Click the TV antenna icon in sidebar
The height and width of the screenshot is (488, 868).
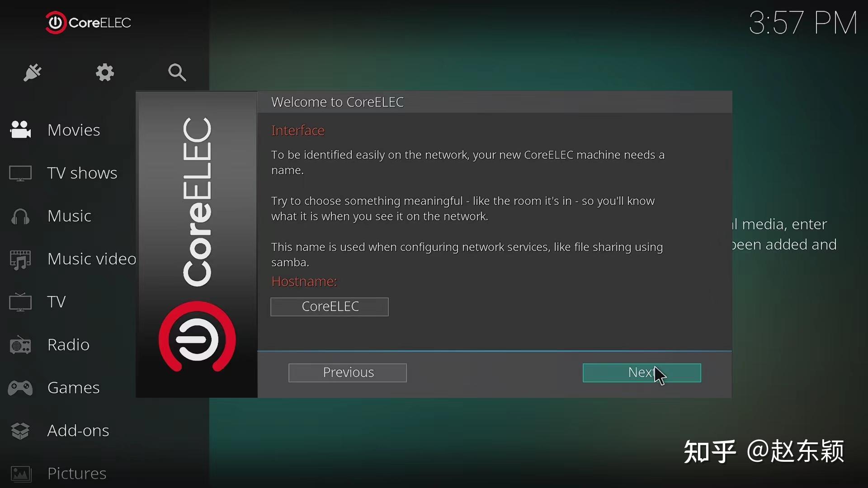tap(20, 302)
